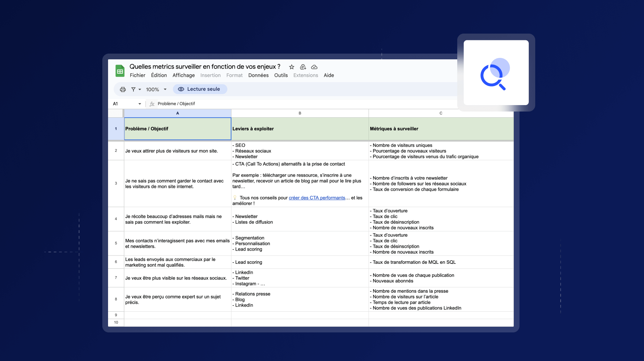Select row 1 header
Image resolution: width=644 pixels, height=361 pixels.
click(x=116, y=129)
